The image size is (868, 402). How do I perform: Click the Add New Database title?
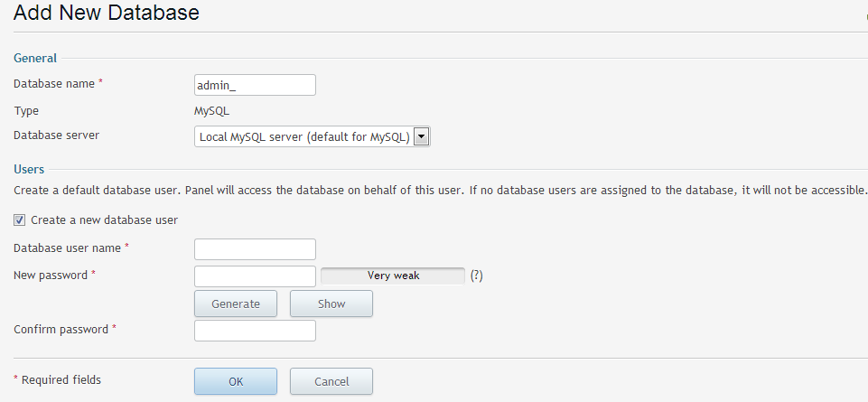(x=107, y=12)
